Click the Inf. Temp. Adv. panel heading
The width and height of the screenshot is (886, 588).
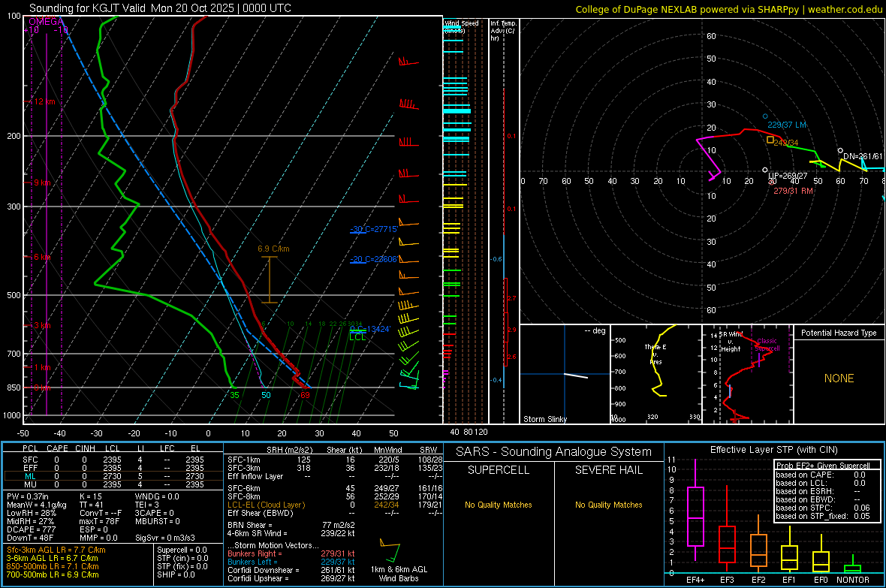[503, 31]
